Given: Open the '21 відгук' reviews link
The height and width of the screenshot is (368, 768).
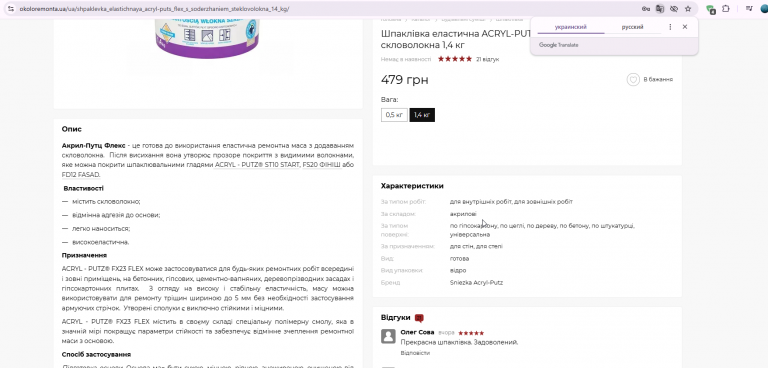Looking at the screenshot, I should (x=487, y=59).
